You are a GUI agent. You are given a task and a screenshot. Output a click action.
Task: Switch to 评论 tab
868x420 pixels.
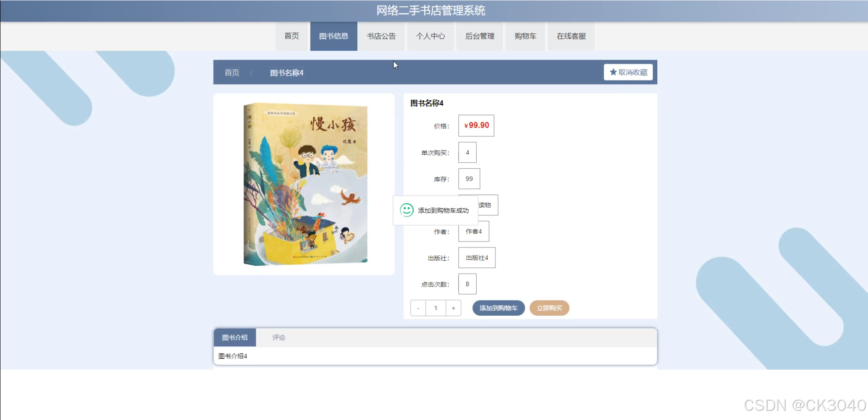tap(279, 338)
